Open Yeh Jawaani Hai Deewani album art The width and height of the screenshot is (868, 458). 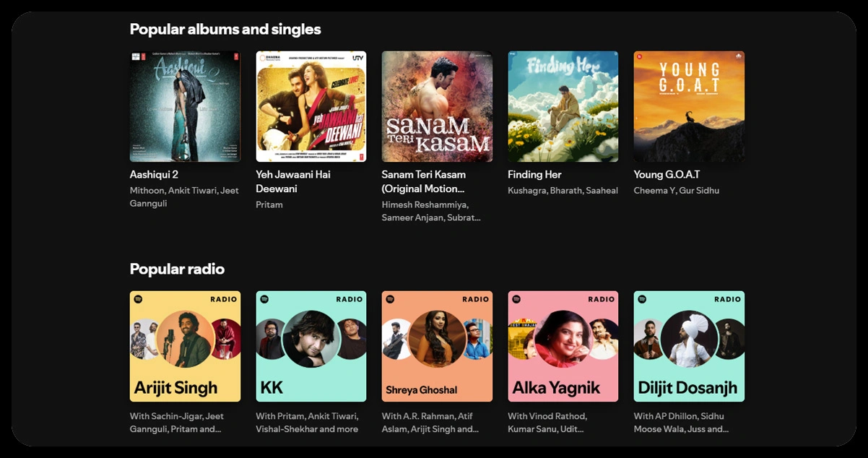click(x=311, y=106)
